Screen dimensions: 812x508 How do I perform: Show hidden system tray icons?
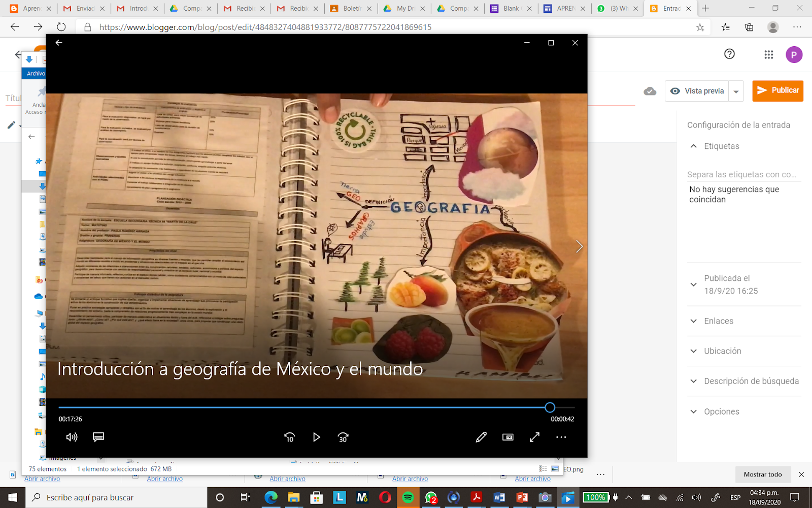click(x=629, y=497)
